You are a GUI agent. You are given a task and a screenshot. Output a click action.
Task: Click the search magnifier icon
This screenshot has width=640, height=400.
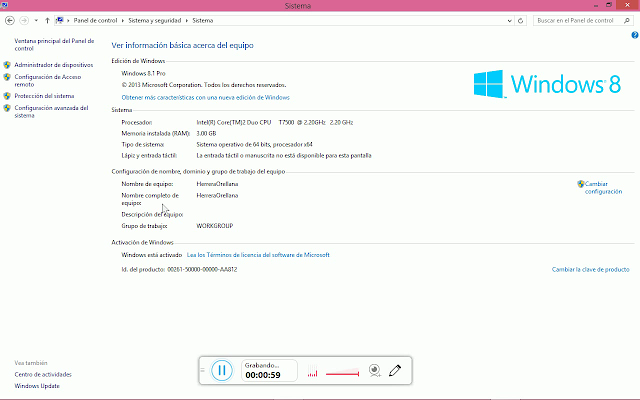point(627,20)
